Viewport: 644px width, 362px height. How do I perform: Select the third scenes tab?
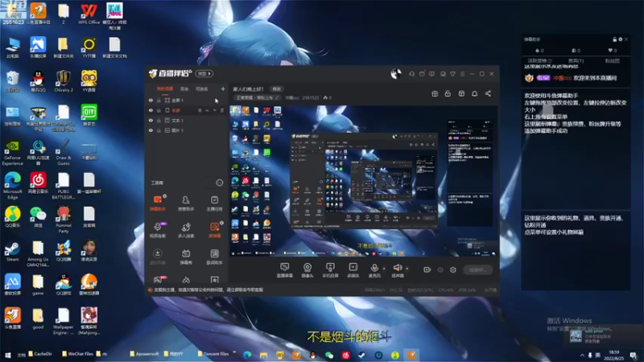202,88
